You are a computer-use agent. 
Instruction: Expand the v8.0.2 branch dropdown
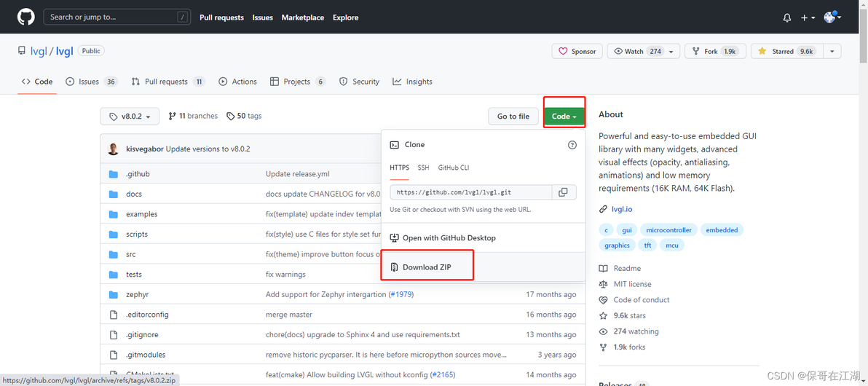pyautogui.click(x=129, y=117)
